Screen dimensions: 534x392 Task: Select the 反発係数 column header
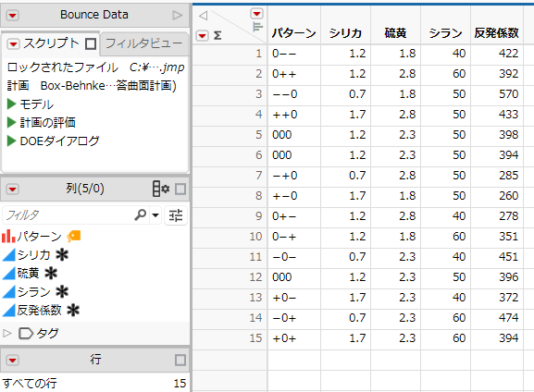tap(497, 33)
